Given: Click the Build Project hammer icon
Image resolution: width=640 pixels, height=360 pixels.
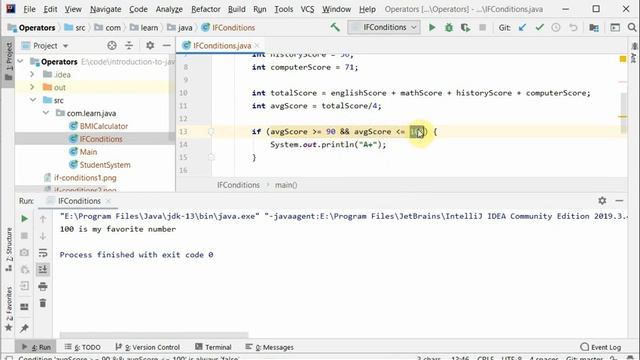Looking at the screenshot, I should tap(335, 27).
